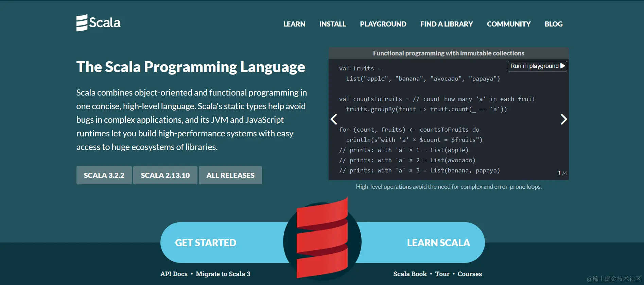The height and width of the screenshot is (285, 644).
Task: Click the code line starting val countsToFruits
Action: click(437, 99)
